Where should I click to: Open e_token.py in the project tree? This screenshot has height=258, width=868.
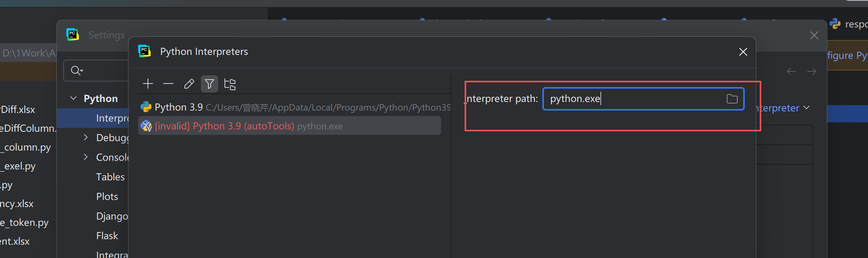click(x=24, y=222)
